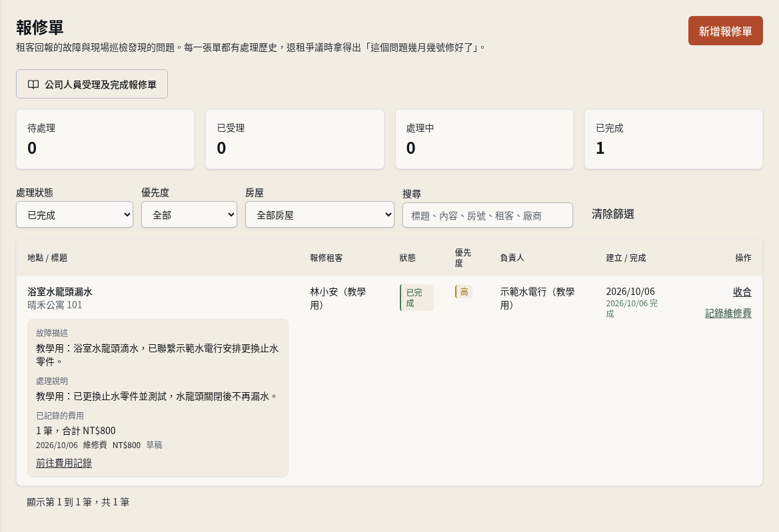Click the 收合 link in the row
779x532 pixels.
[x=742, y=292]
